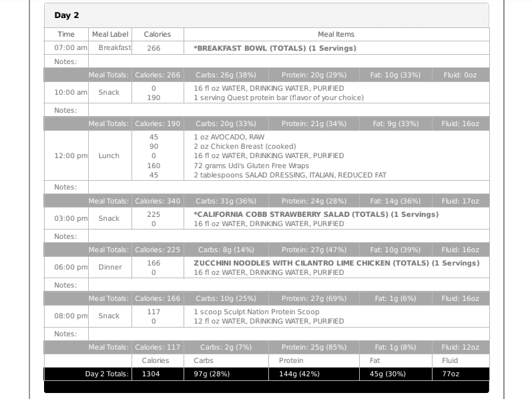Click Fluid: 17oz meal total

coord(461,202)
